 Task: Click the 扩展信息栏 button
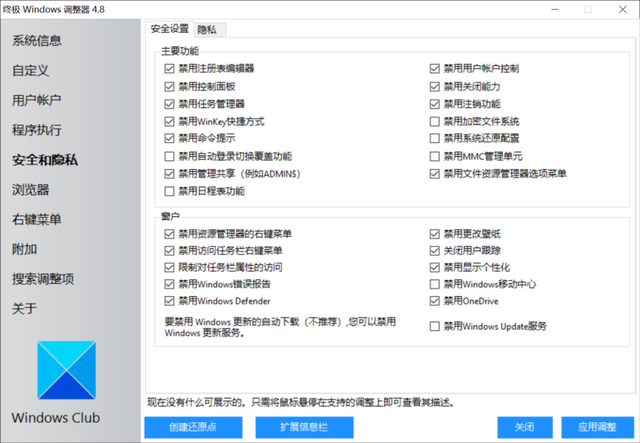point(304,427)
